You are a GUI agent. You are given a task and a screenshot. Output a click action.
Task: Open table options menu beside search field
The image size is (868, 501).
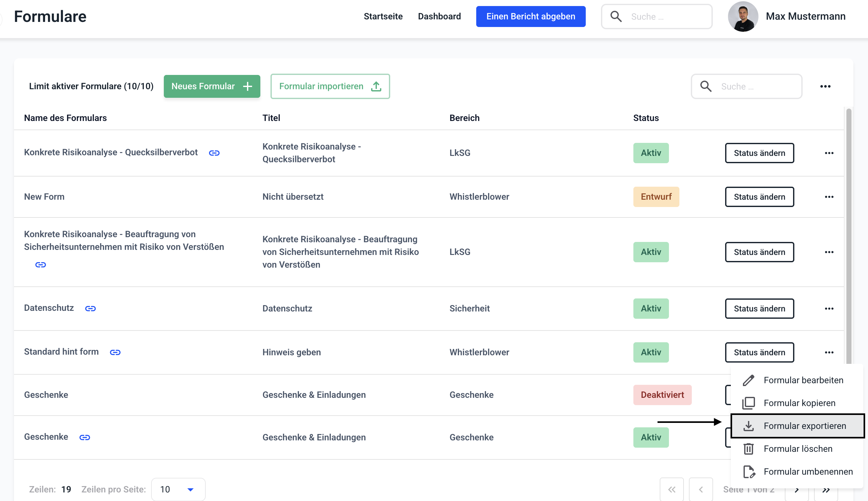pos(825,86)
